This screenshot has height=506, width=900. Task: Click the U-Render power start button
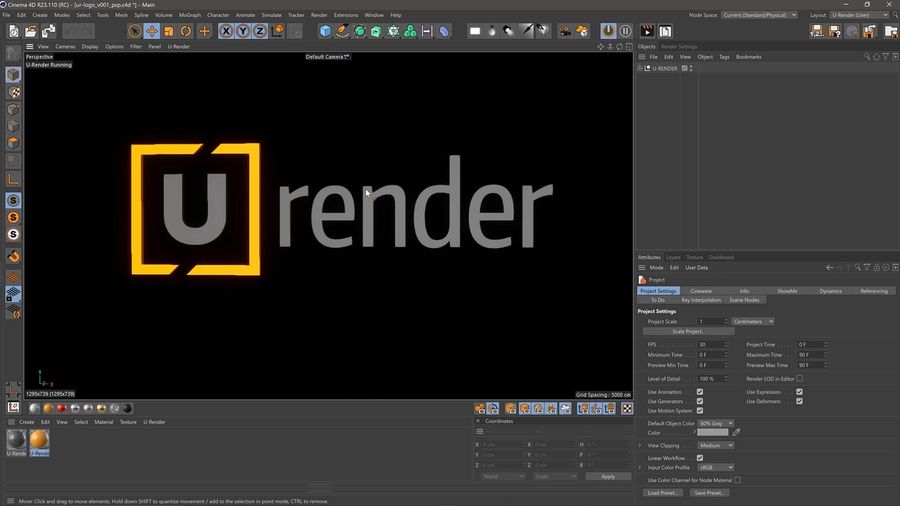click(x=608, y=31)
